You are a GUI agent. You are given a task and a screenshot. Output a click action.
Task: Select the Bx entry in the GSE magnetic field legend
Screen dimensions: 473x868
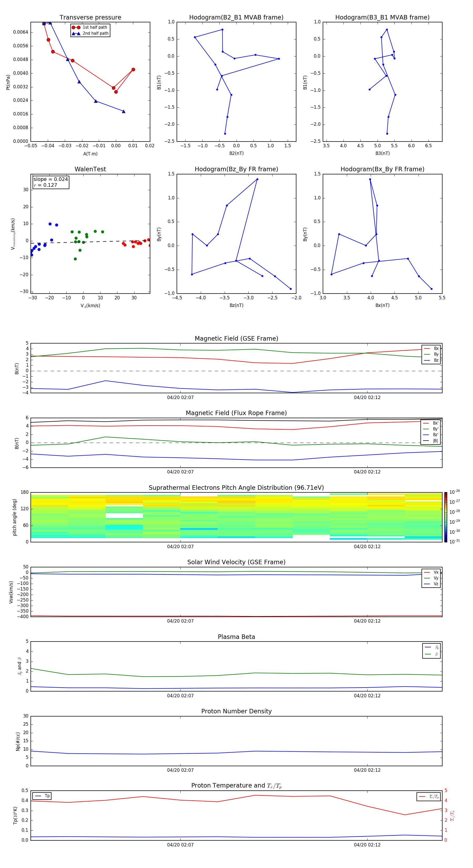click(x=431, y=349)
